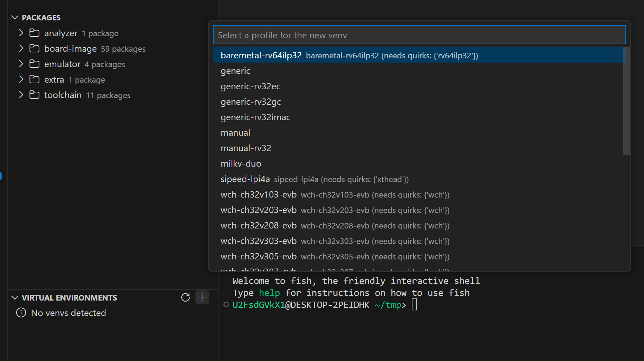Choose the generic-rv32imac profile
The image size is (644, 361).
pyautogui.click(x=255, y=117)
